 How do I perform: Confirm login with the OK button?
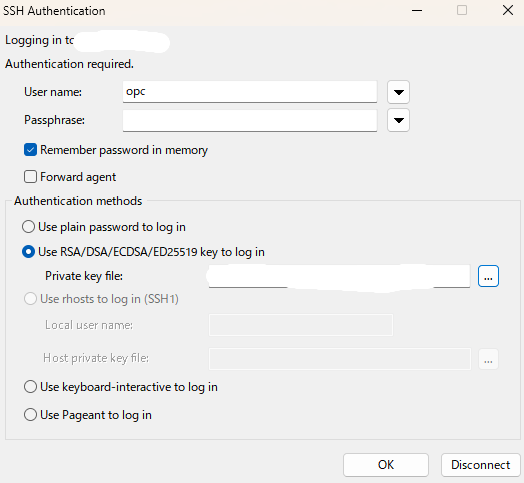(386, 465)
